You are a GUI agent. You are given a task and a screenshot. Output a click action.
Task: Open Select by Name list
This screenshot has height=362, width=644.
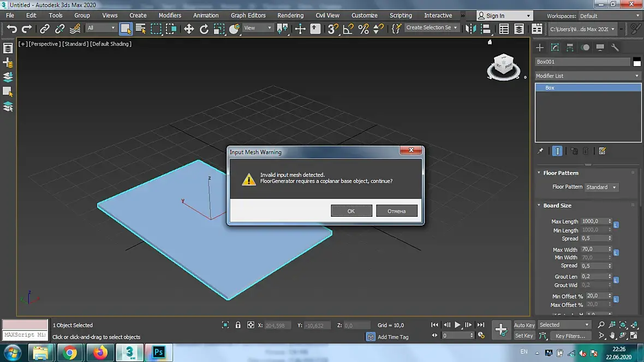(x=141, y=29)
